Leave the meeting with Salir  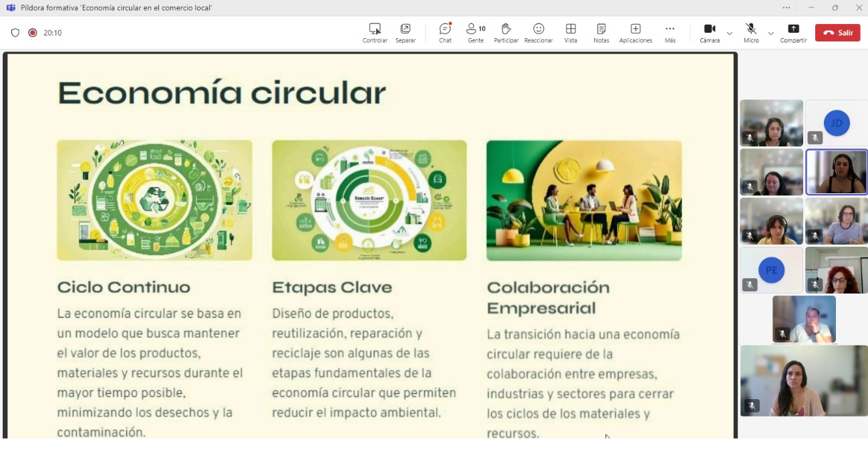pos(837,33)
